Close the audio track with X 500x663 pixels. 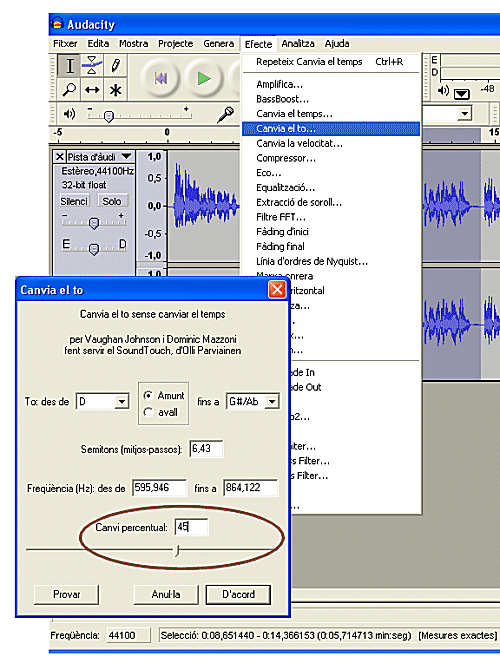[x=60, y=157]
